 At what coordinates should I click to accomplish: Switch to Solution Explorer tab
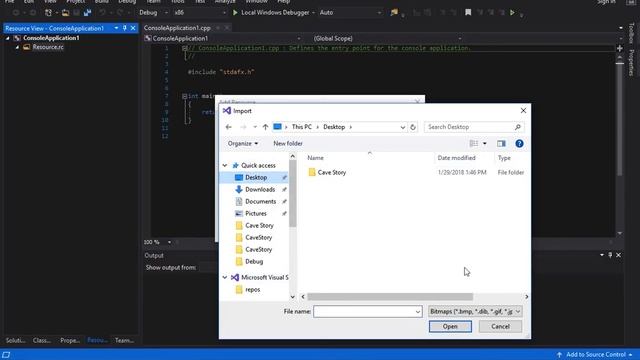[x=16, y=340]
